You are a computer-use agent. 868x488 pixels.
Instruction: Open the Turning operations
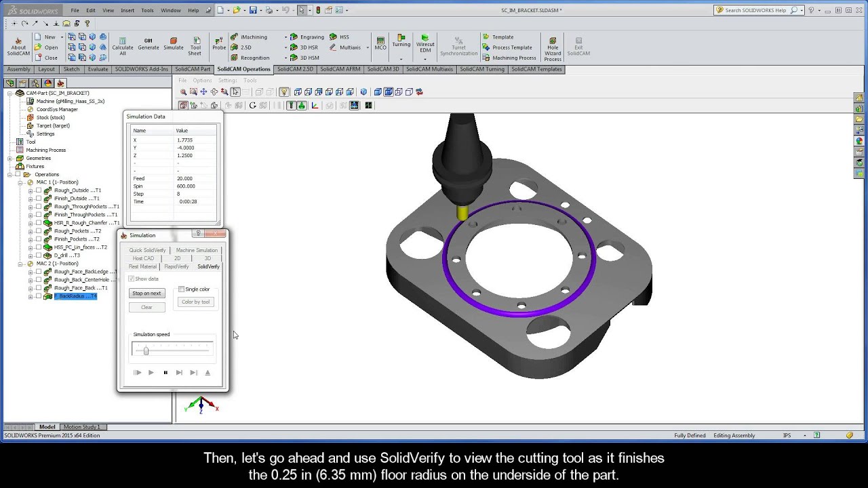point(401,41)
